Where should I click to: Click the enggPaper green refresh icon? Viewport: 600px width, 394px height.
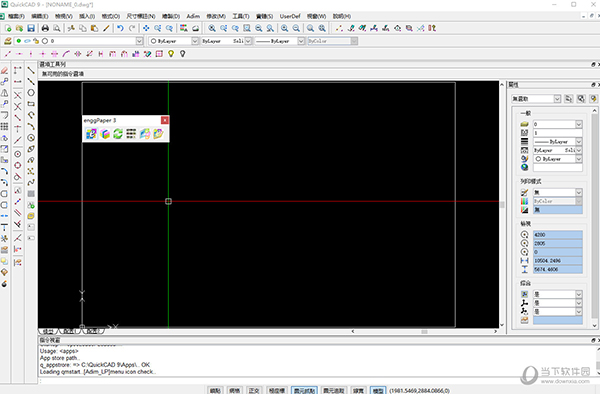coord(118,134)
